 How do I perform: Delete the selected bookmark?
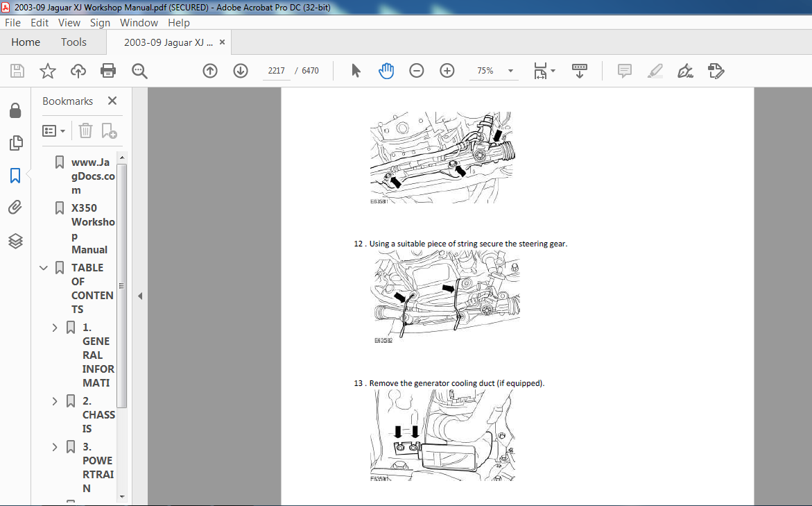[85, 130]
